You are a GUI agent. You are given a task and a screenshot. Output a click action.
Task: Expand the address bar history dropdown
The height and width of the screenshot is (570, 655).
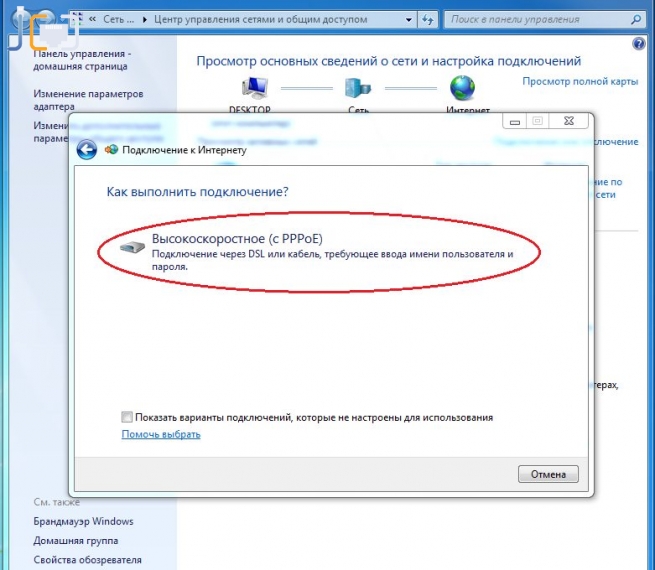(409, 20)
